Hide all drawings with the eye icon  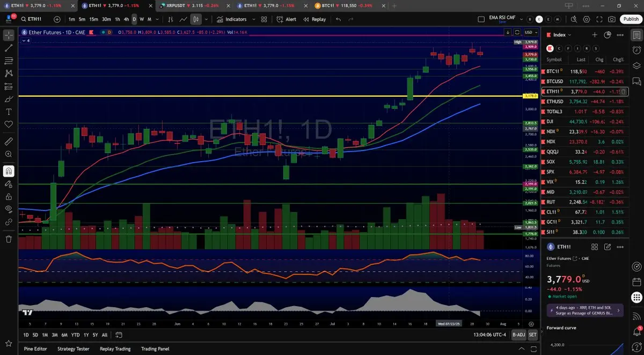coord(9,209)
